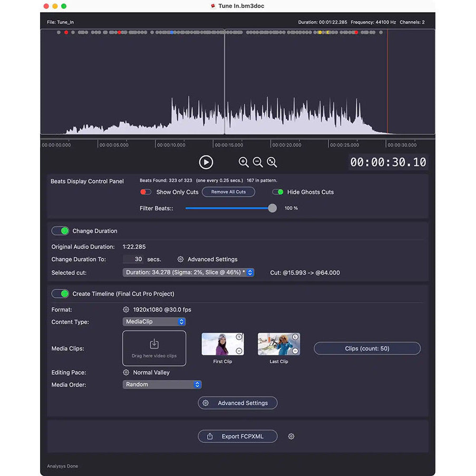Remove First Clip with its minus icon
This screenshot has width=476, height=476.
coord(239,351)
